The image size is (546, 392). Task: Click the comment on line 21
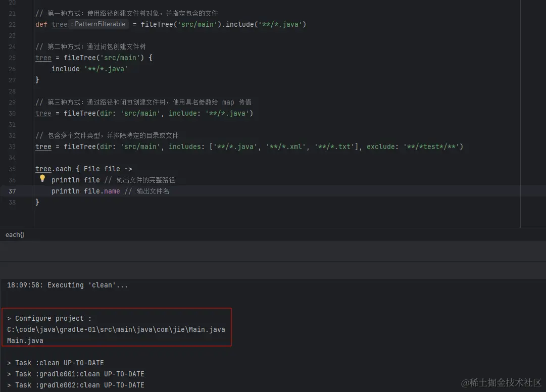pyautogui.click(x=127, y=13)
